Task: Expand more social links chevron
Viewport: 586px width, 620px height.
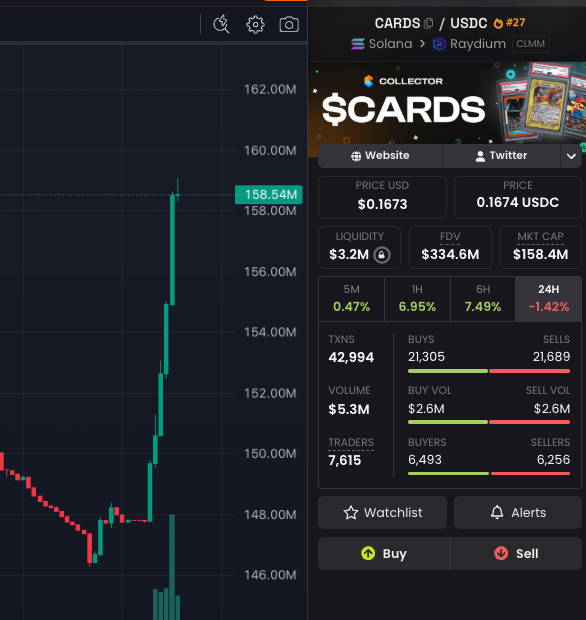Action: (571, 156)
